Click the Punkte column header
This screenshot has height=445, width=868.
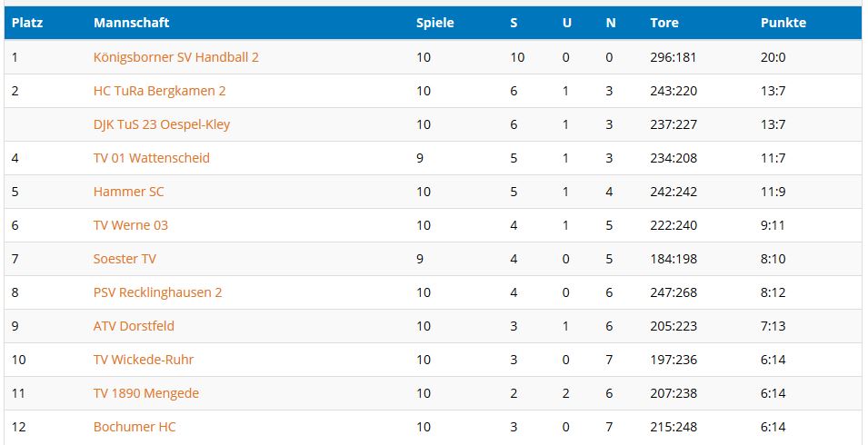click(x=783, y=24)
